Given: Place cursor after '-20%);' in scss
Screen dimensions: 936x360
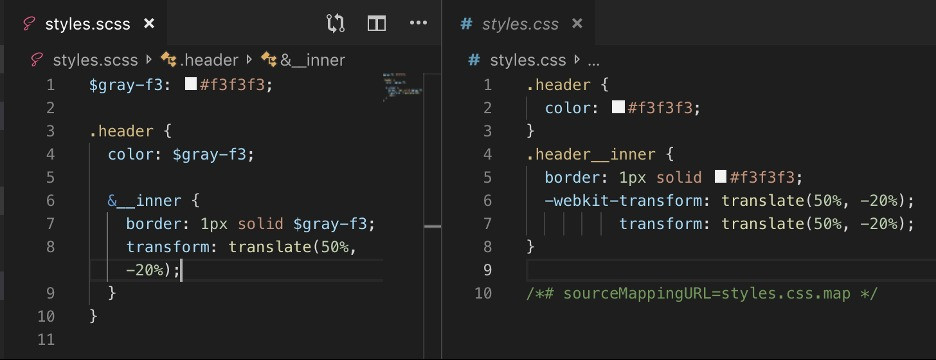Looking at the screenshot, I should point(180,270).
